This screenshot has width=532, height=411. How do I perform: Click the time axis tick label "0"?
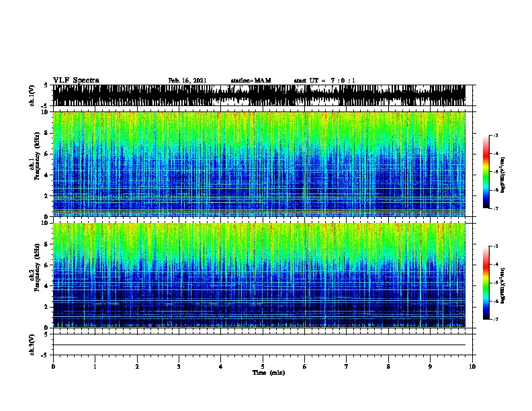coord(53,367)
